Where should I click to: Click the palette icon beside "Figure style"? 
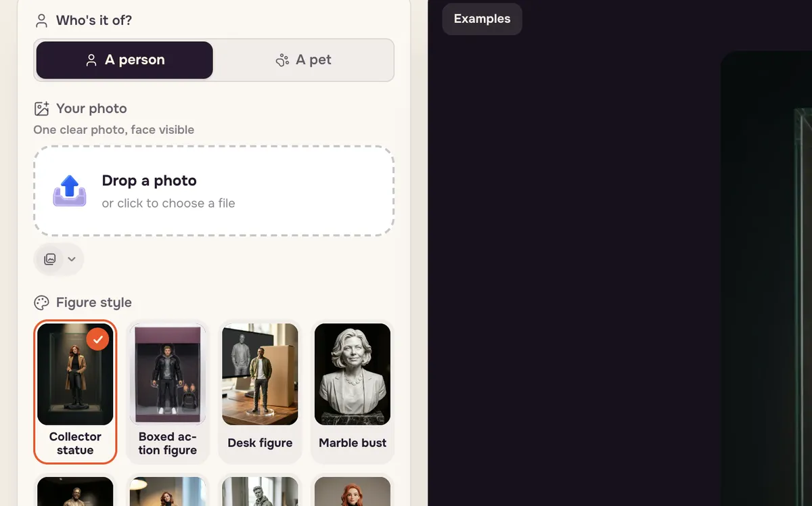(x=42, y=303)
